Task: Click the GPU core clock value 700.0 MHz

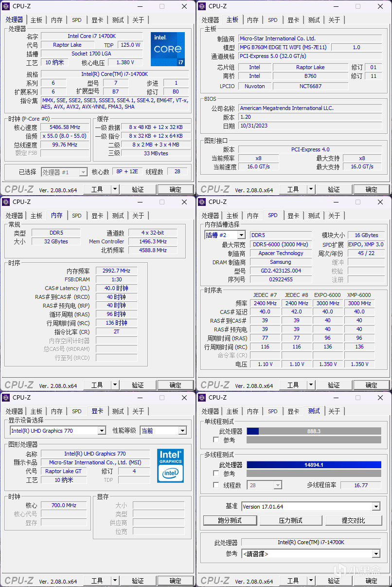Action: click(x=64, y=505)
